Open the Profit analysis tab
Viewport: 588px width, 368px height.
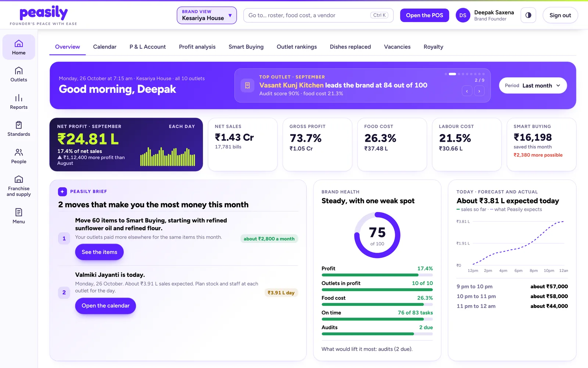coord(197,47)
